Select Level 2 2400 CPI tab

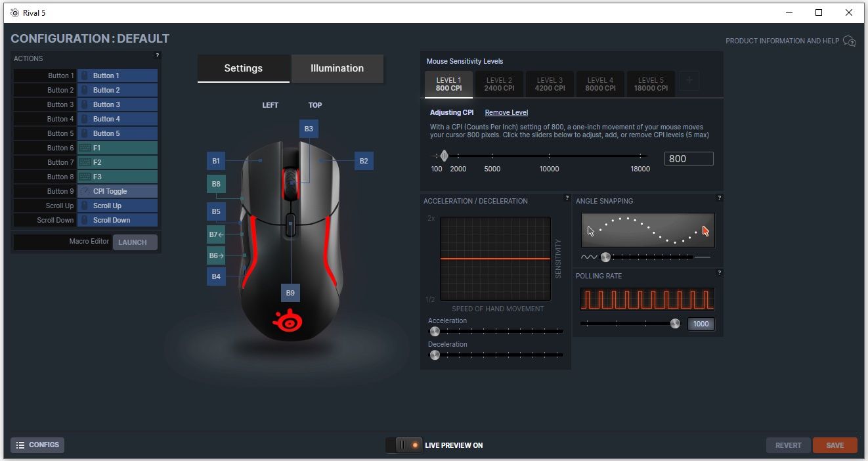click(499, 84)
